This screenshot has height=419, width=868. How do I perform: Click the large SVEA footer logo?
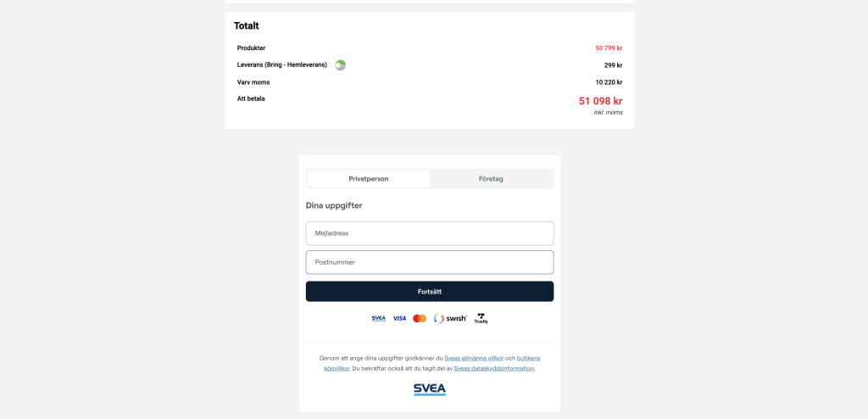pos(430,389)
